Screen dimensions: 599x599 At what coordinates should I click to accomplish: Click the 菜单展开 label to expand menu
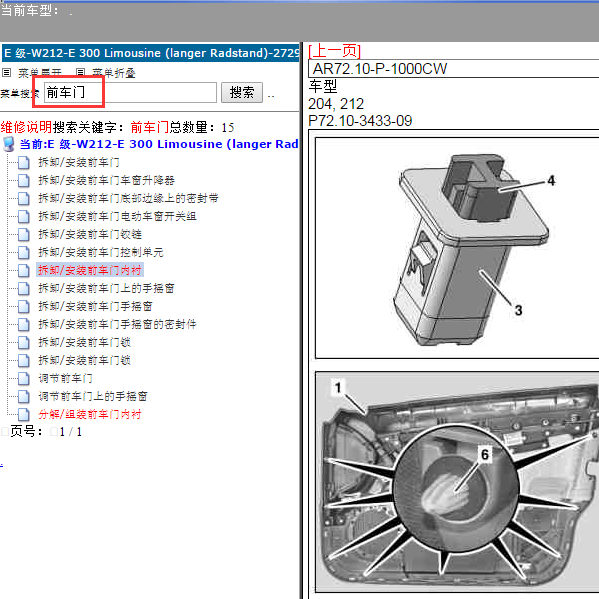(x=40, y=73)
